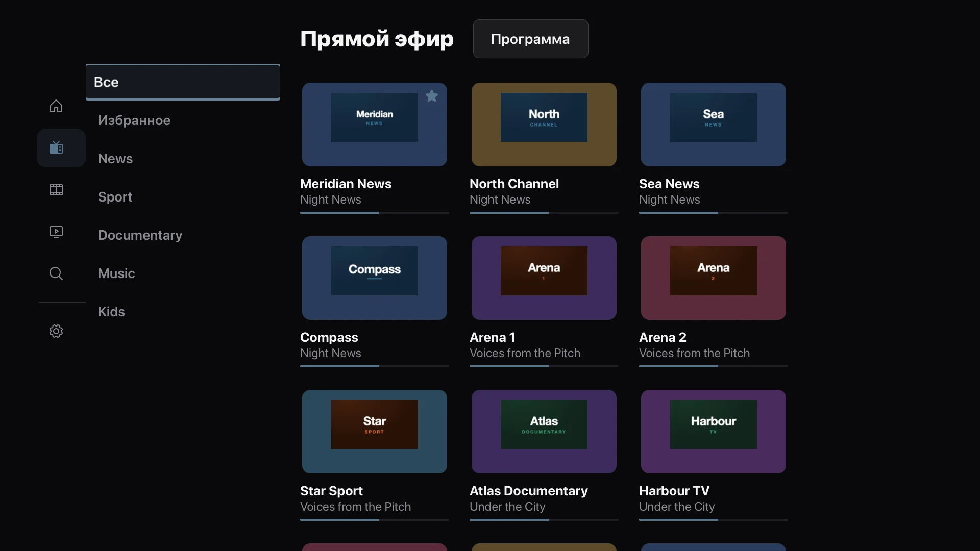
Task: Click the progress bar under Meridian News
Action: (375, 213)
